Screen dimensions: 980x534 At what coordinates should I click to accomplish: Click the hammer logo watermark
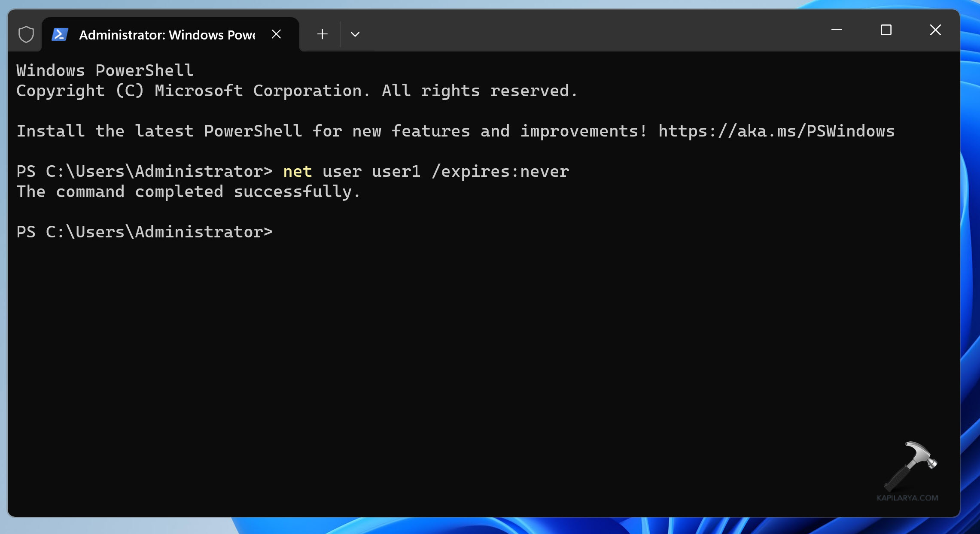click(x=910, y=466)
